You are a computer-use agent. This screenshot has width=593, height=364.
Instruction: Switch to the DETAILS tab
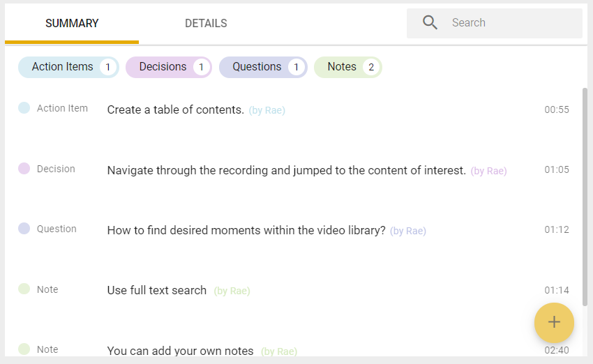click(206, 24)
